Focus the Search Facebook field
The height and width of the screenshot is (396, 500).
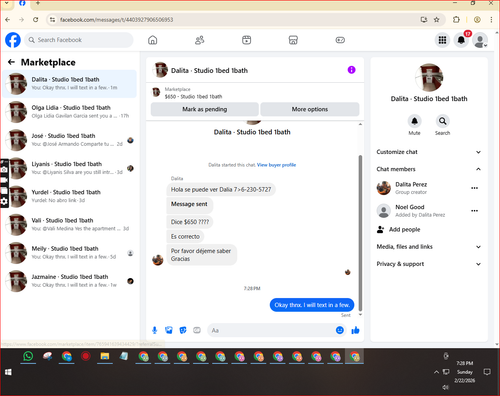(79, 40)
